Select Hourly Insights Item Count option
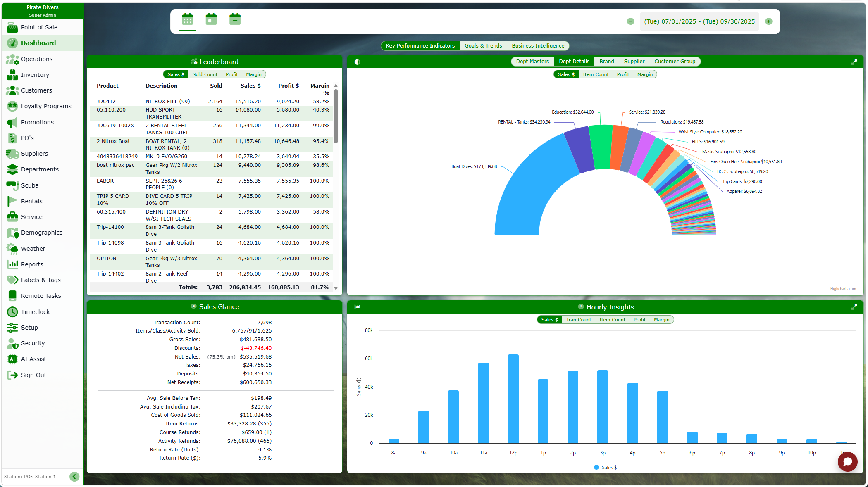Viewport: 868px width, 487px height. pos(612,320)
